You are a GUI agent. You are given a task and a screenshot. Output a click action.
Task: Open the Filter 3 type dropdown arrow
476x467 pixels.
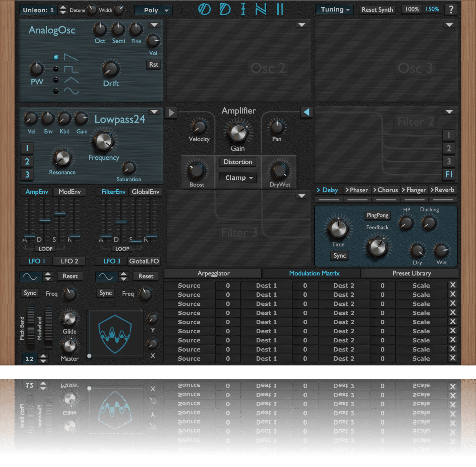[x=302, y=196]
